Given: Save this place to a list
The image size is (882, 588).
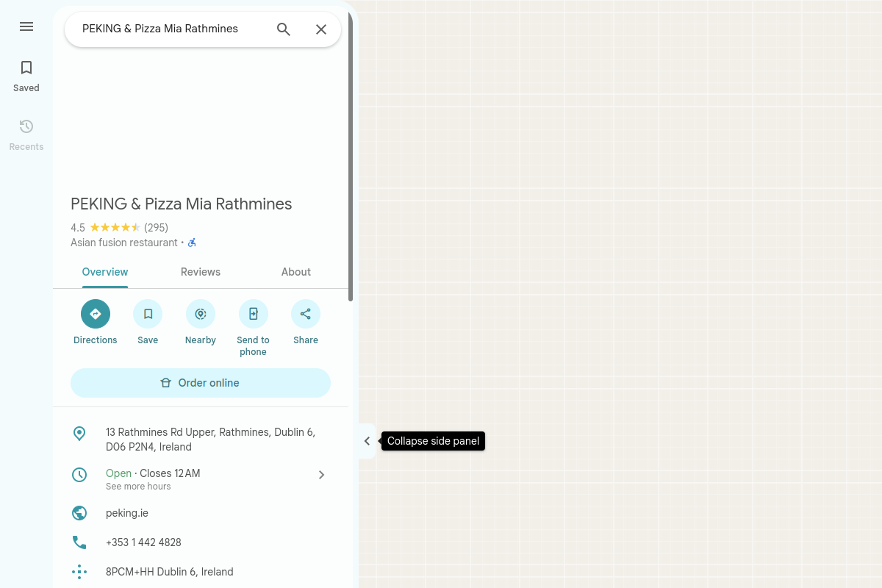Looking at the screenshot, I should click(x=148, y=323).
